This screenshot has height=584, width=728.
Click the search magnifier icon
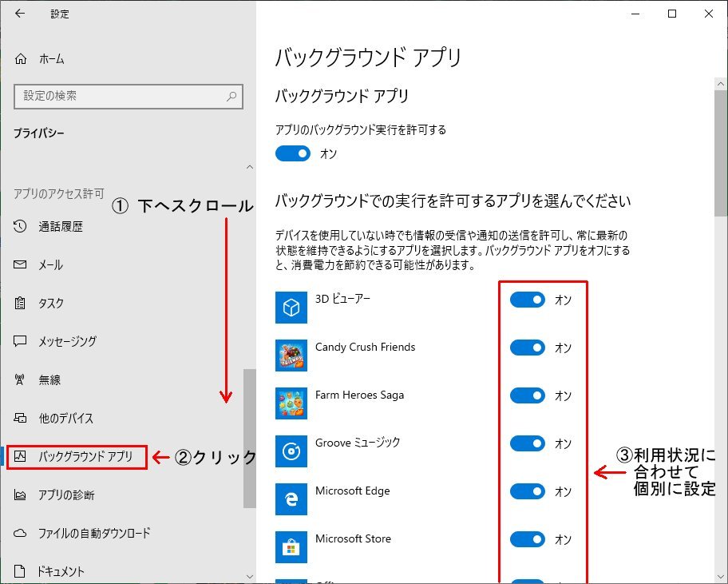(231, 96)
